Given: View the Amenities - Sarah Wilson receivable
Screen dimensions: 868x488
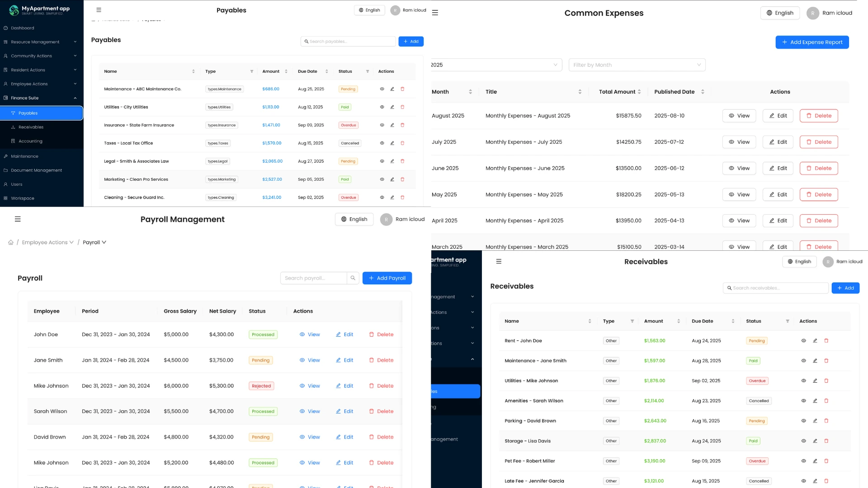Looking at the screenshot, I should 803,401.
